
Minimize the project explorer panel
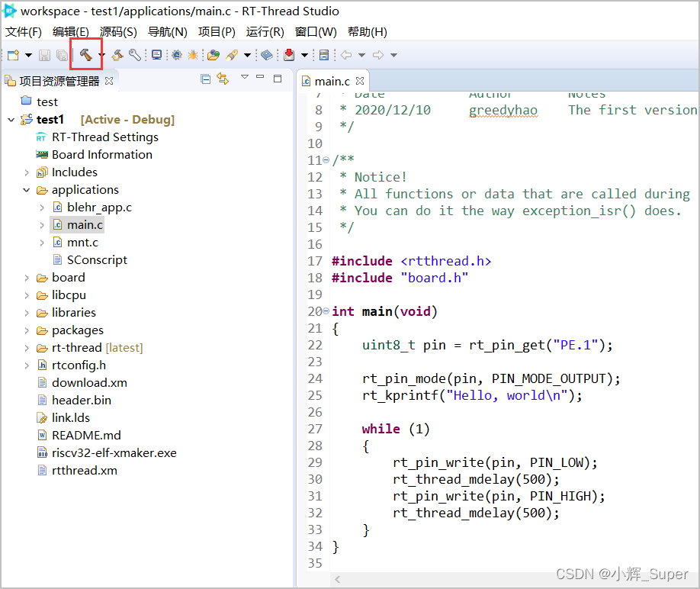pos(260,77)
